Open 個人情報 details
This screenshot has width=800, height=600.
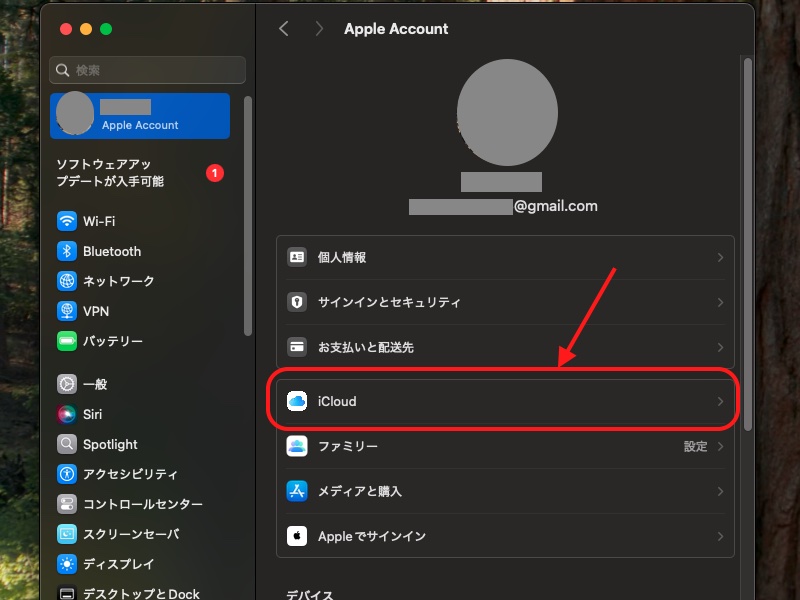pyautogui.click(x=503, y=257)
